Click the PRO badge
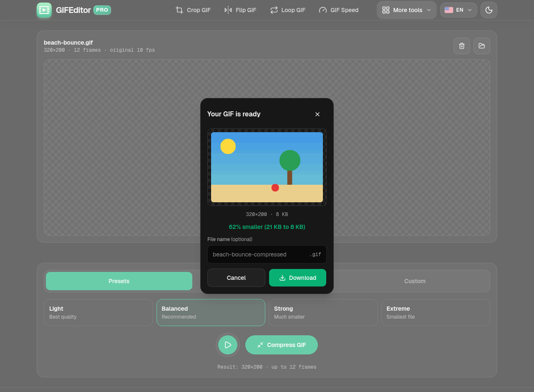The width and height of the screenshot is (534, 392). click(x=102, y=10)
